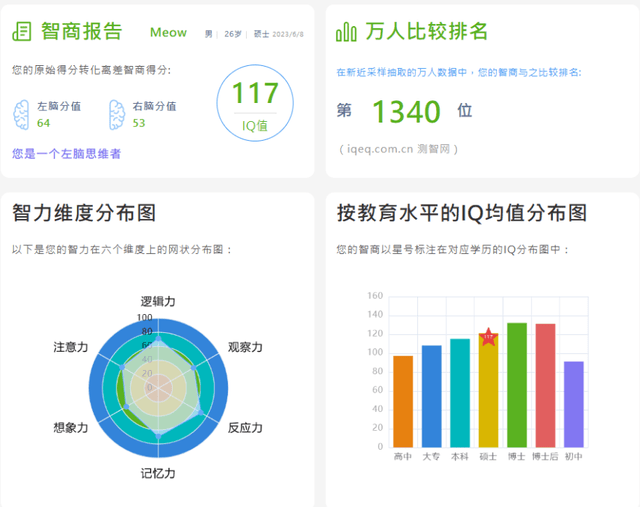This screenshot has width=640, height=507.
Task: Click the radar data point on 逻辑力 axis
Action: pyautogui.click(x=158, y=339)
